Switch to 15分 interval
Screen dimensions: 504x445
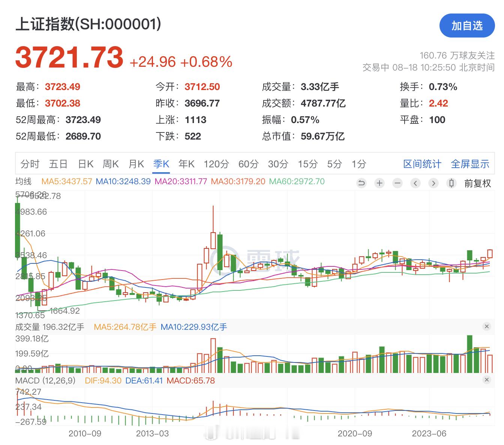coord(308,164)
